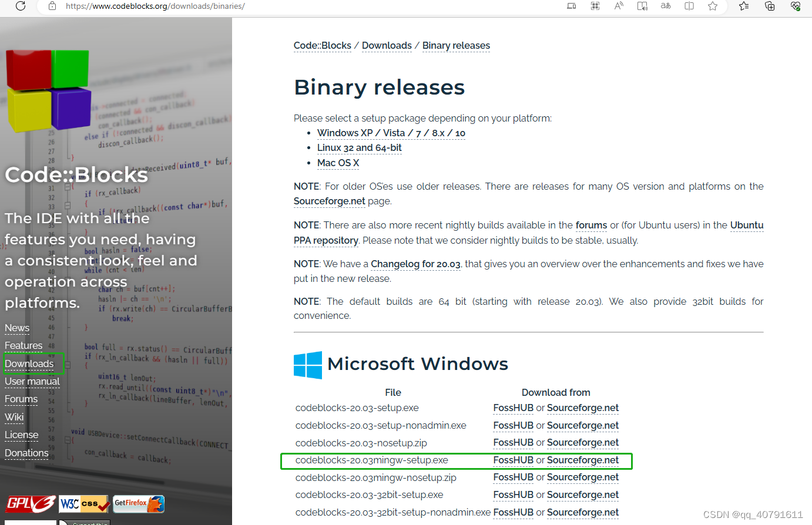Jump to Windows XP / Vista / 7 / 8.x / 10
Image resolution: width=812 pixels, height=525 pixels.
pos(391,133)
